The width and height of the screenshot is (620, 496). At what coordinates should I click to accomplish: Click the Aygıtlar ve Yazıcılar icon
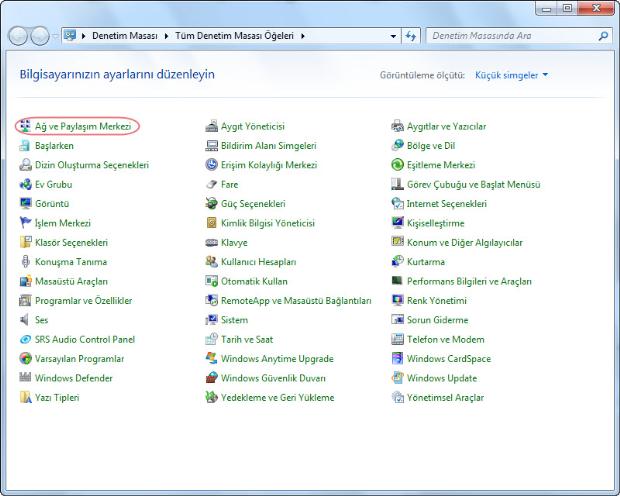(397, 126)
